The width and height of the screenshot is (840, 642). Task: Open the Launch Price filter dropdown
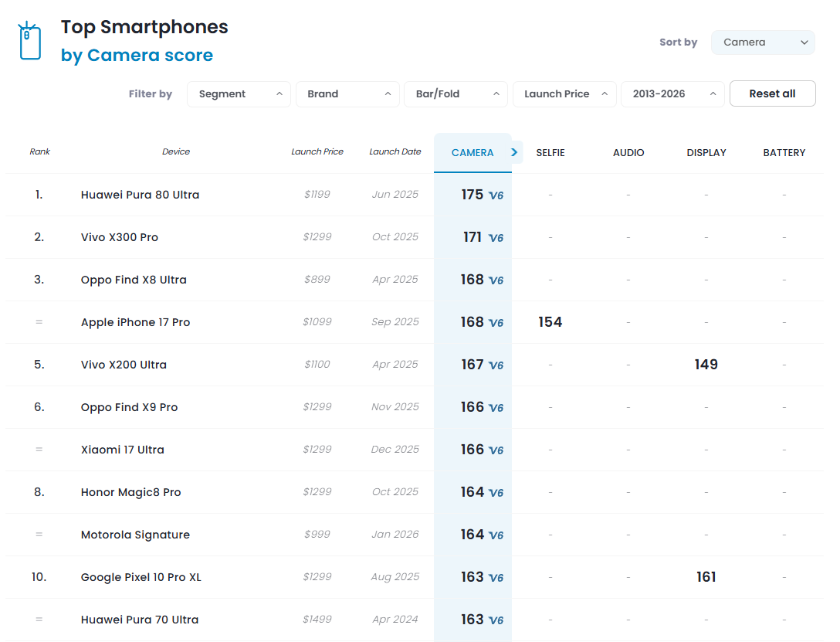tap(564, 93)
